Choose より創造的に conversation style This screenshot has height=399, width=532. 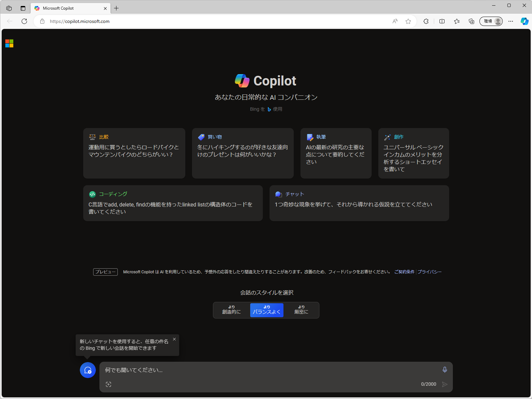click(232, 310)
